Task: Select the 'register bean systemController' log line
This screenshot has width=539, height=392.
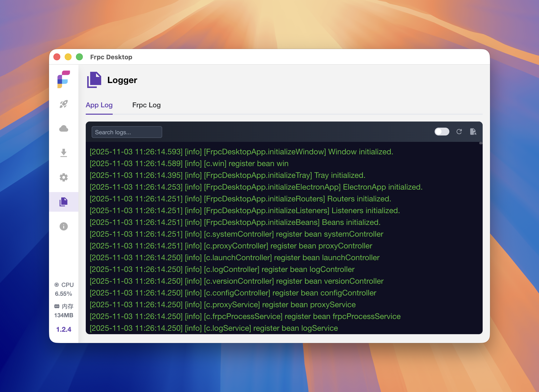Action: (236, 234)
